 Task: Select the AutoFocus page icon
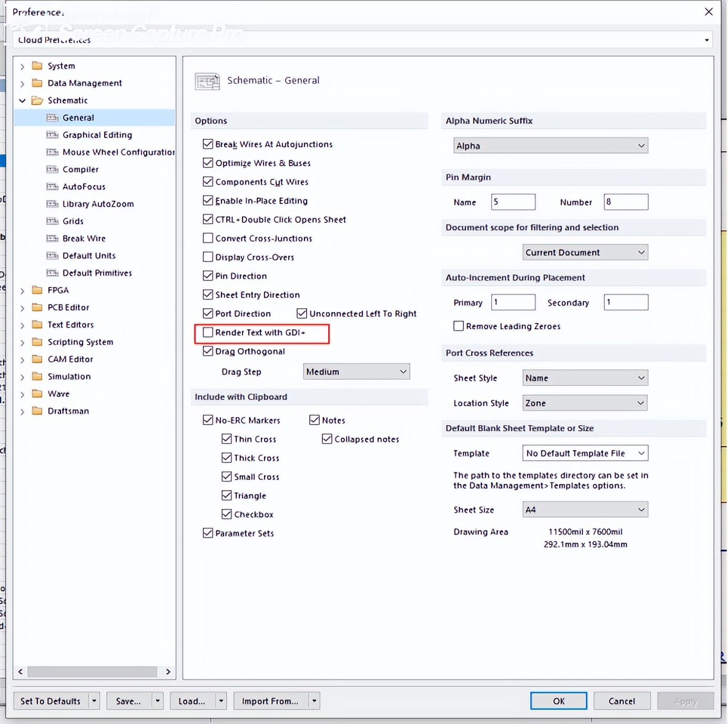[x=52, y=186]
